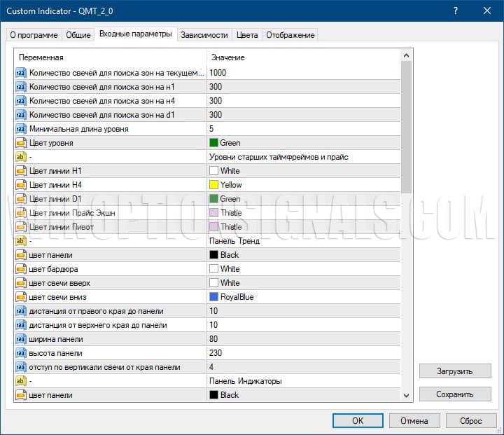Screen dimensions: 504x435
Task: Click the color icon beside 'цвет свечи вниз'
Action: [x=20, y=297]
